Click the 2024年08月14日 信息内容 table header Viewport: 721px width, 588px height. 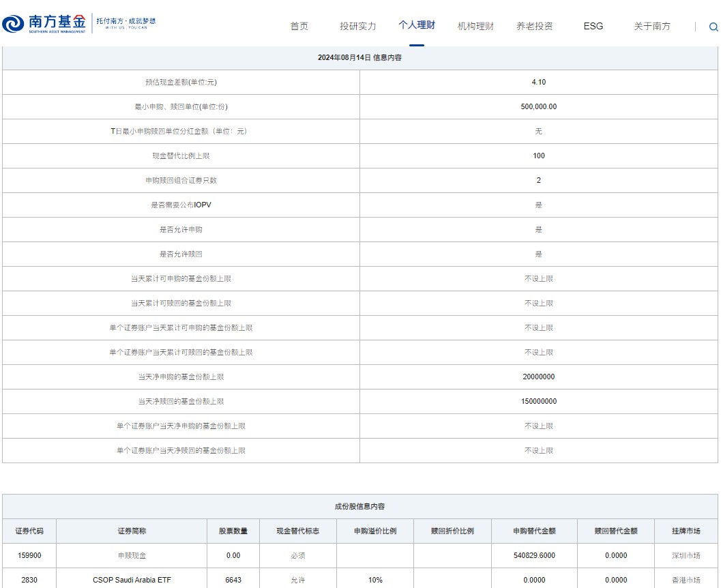tap(359, 58)
